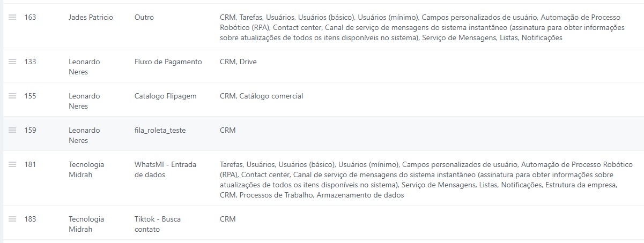Click the Fluxo de Pagamento entry
Image resolution: width=644 pixels, height=243 pixels.
tap(168, 62)
